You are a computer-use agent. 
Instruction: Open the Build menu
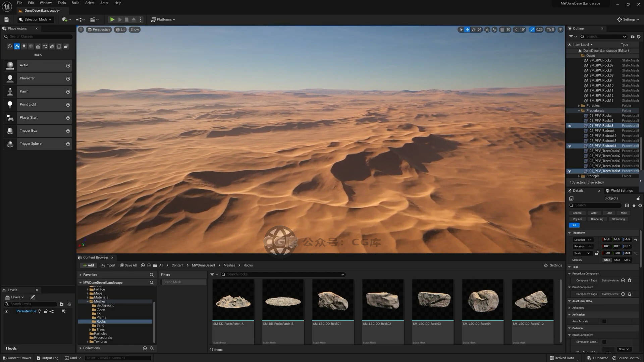(x=75, y=3)
